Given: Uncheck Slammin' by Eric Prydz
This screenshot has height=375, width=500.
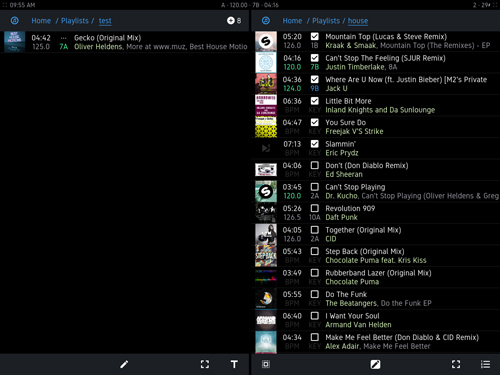Looking at the screenshot, I should click(314, 144).
